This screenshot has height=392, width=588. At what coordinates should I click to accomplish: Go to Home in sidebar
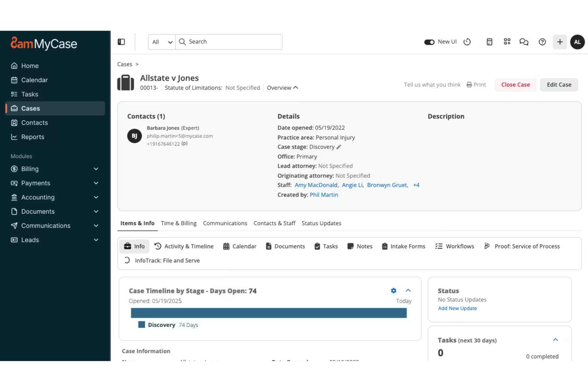pyautogui.click(x=55, y=66)
